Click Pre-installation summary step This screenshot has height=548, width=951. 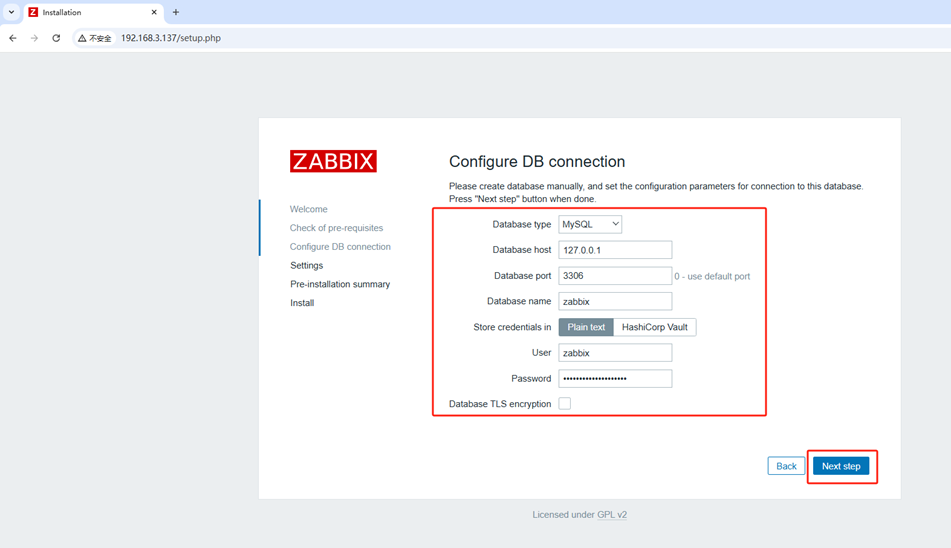coord(340,284)
